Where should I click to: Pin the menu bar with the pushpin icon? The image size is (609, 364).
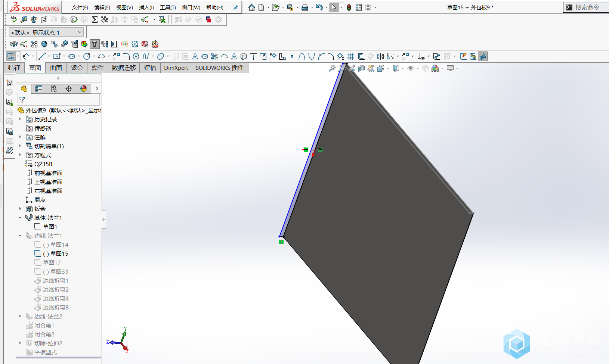(235, 7)
